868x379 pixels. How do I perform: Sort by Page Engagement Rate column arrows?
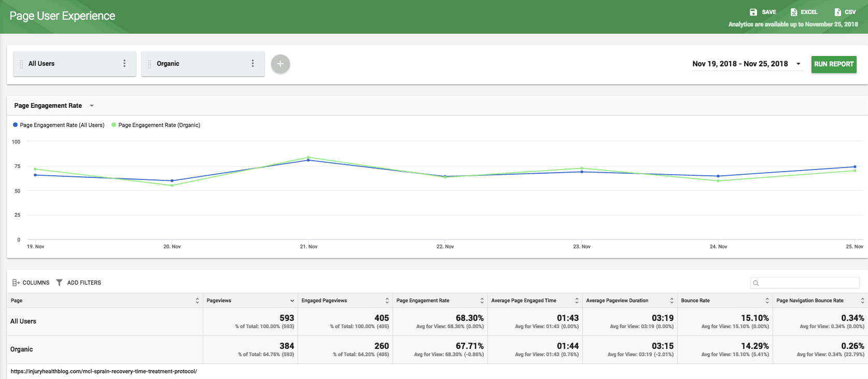coord(482,301)
